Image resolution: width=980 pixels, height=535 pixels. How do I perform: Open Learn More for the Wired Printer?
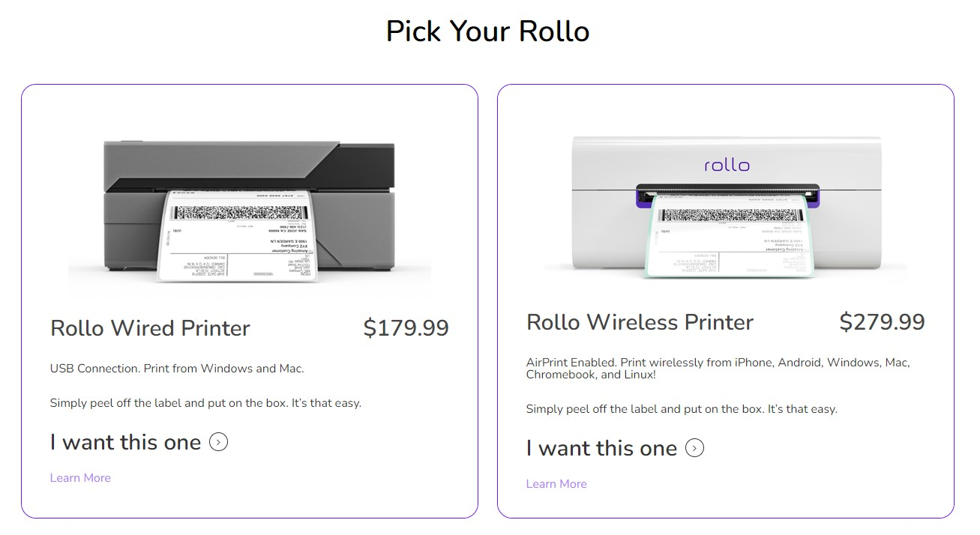pos(80,478)
